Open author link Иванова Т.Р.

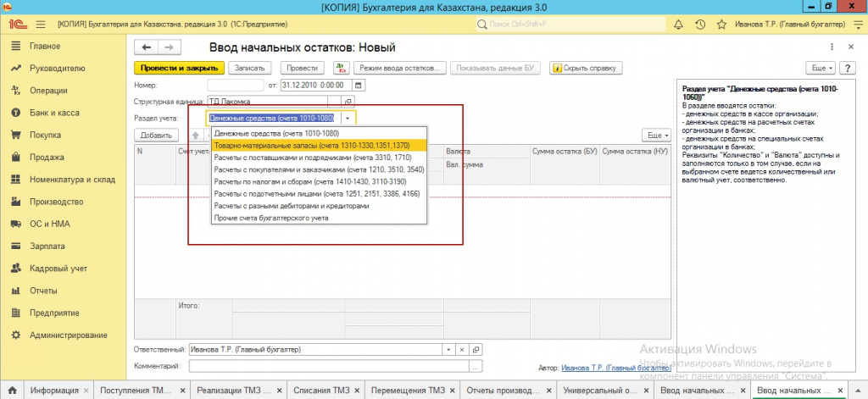coord(616,367)
